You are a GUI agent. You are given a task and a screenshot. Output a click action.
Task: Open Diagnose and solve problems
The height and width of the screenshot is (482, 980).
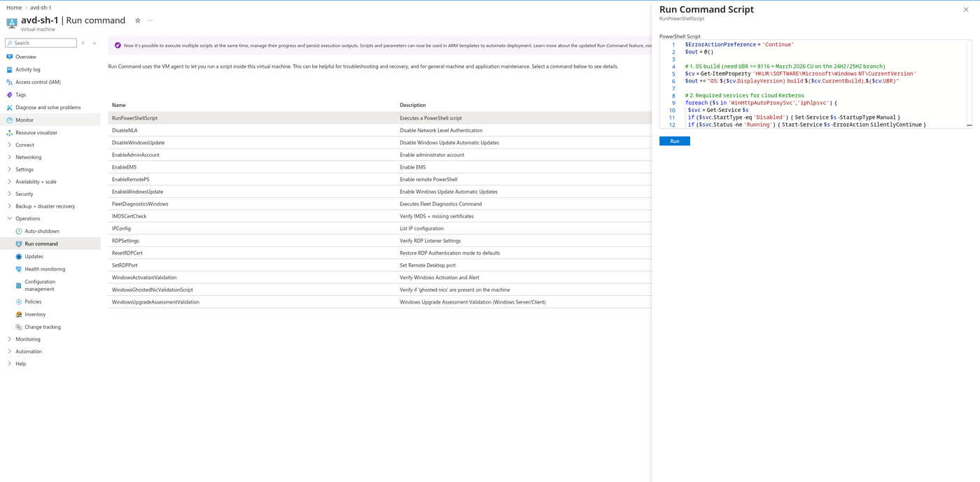tap(48, 107)
